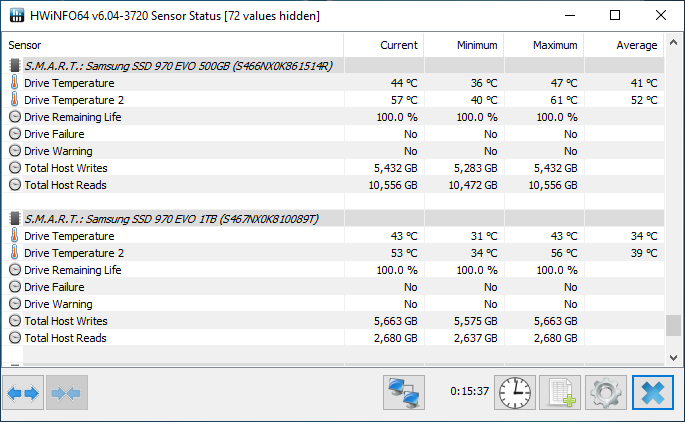Click gauge icon of Total Host Reads 2,680 GB

tap(15, 338)
